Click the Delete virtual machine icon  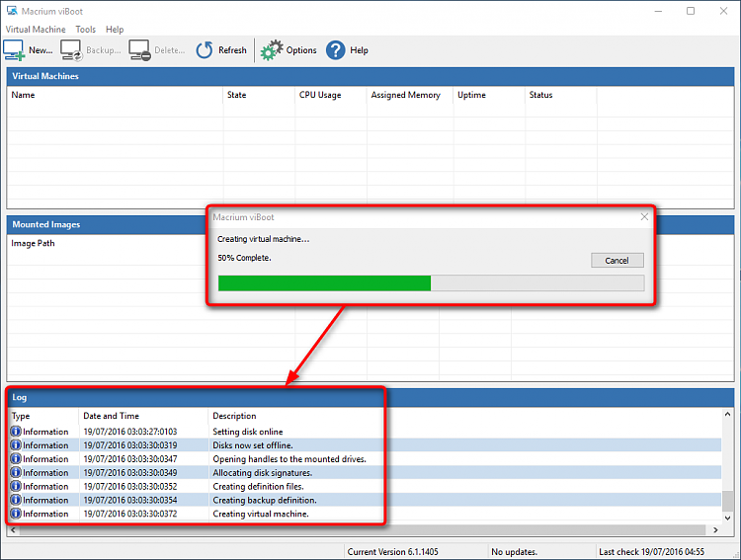[x=140, y=50]
